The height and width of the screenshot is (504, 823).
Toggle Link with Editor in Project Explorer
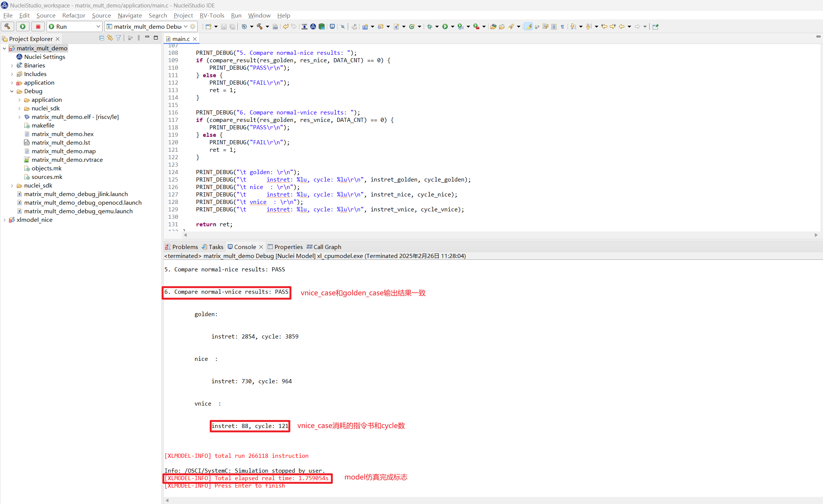(110, 38)
